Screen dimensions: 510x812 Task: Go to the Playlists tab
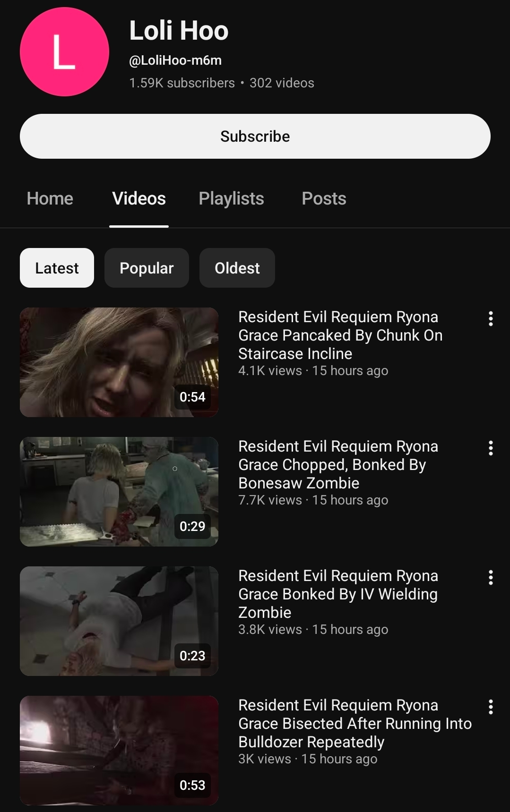tap(231, 199)
